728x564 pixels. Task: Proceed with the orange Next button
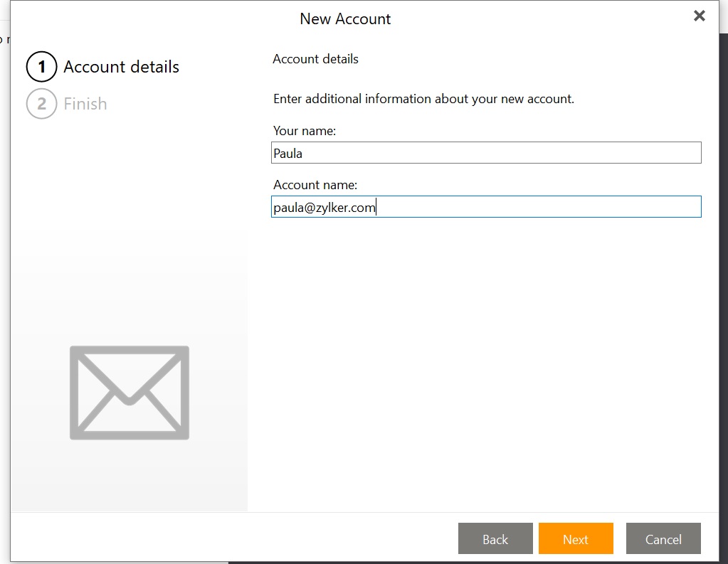tap(576, 538)
